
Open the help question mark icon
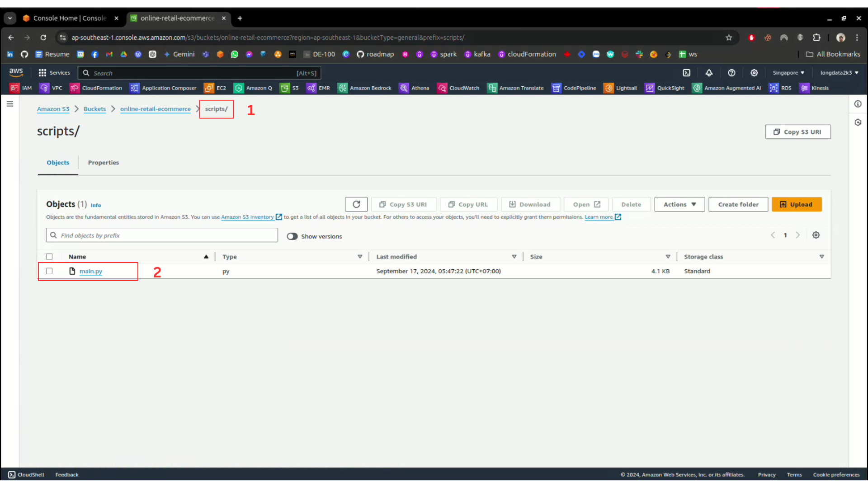(x=731, y=73)
